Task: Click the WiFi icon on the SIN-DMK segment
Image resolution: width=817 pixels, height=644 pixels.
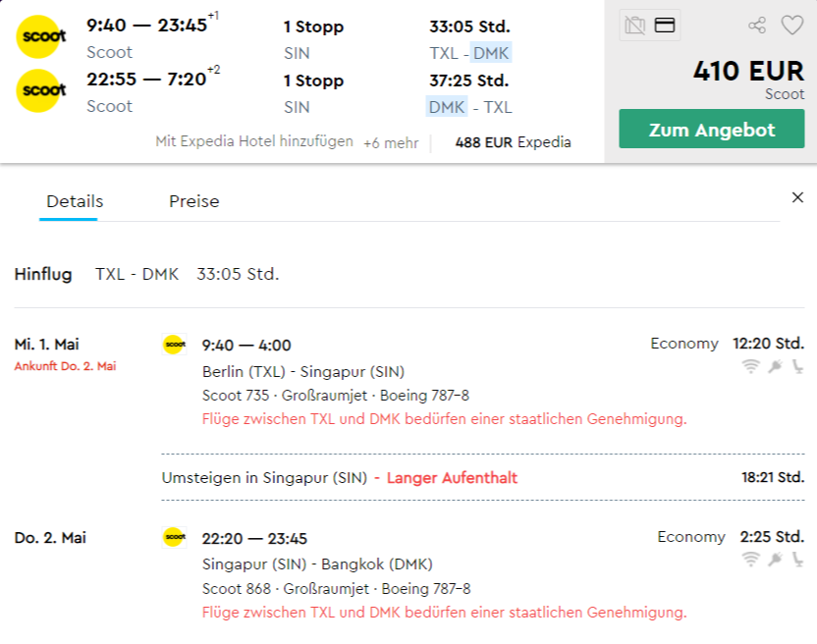Action: pyautogui.click(x=750, y=558)
